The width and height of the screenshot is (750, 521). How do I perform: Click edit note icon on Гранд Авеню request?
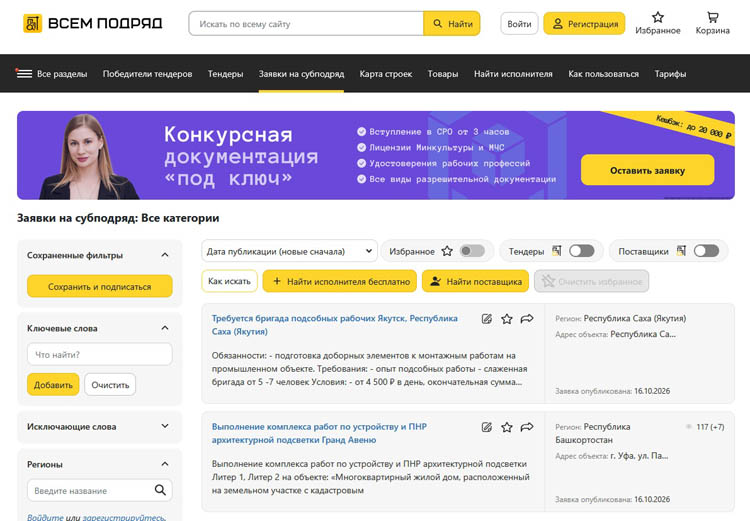click(x=486, y=427)
